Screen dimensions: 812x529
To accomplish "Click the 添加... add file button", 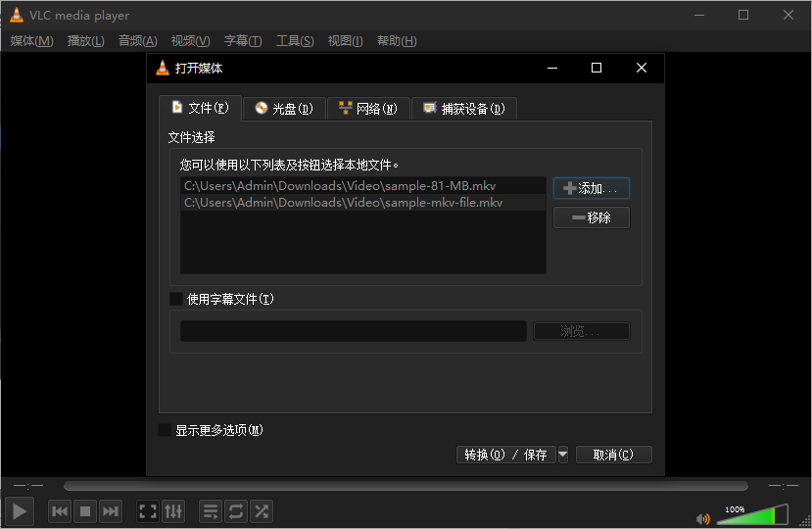I will coord(592,188).
